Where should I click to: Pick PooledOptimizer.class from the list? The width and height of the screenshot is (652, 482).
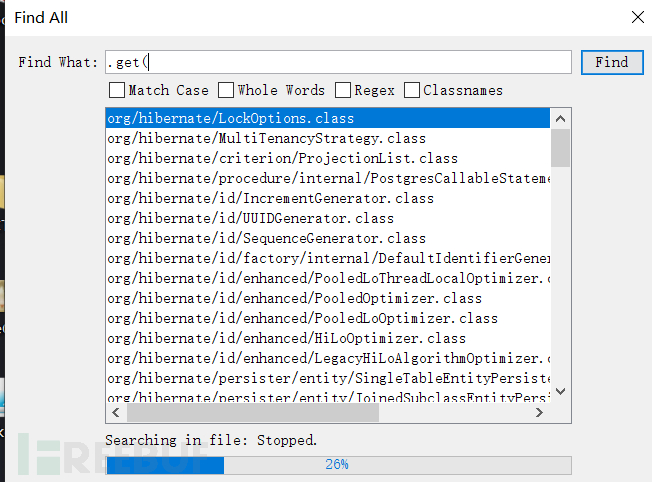[294, 298]
